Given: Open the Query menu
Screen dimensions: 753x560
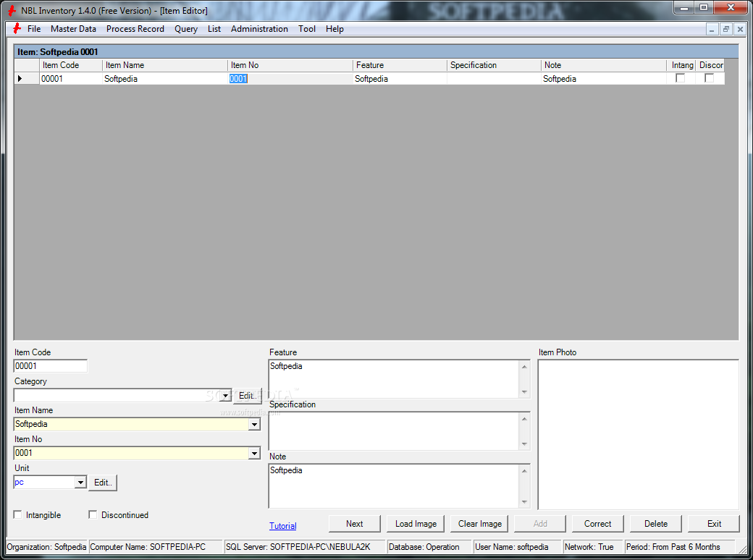Looking at the screenshot, I should [186, 29].
